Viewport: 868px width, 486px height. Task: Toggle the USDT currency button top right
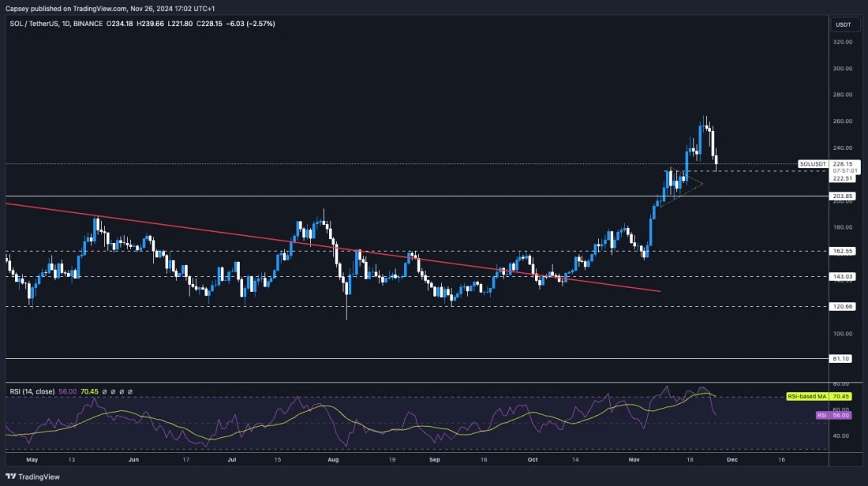(844, 24)
